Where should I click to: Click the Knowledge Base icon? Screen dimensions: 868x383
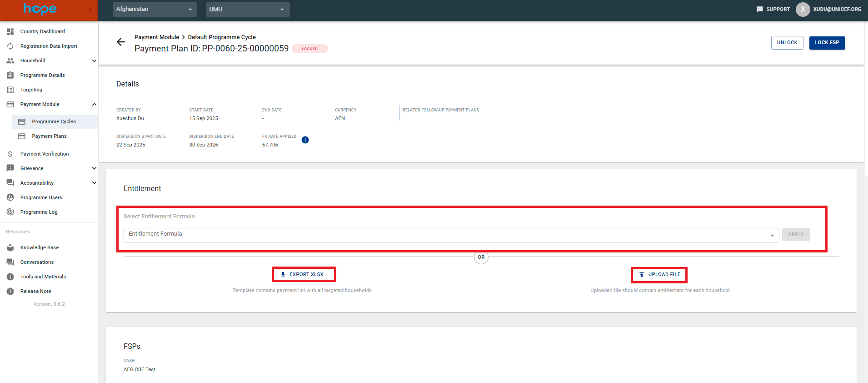tap(10, 247)
